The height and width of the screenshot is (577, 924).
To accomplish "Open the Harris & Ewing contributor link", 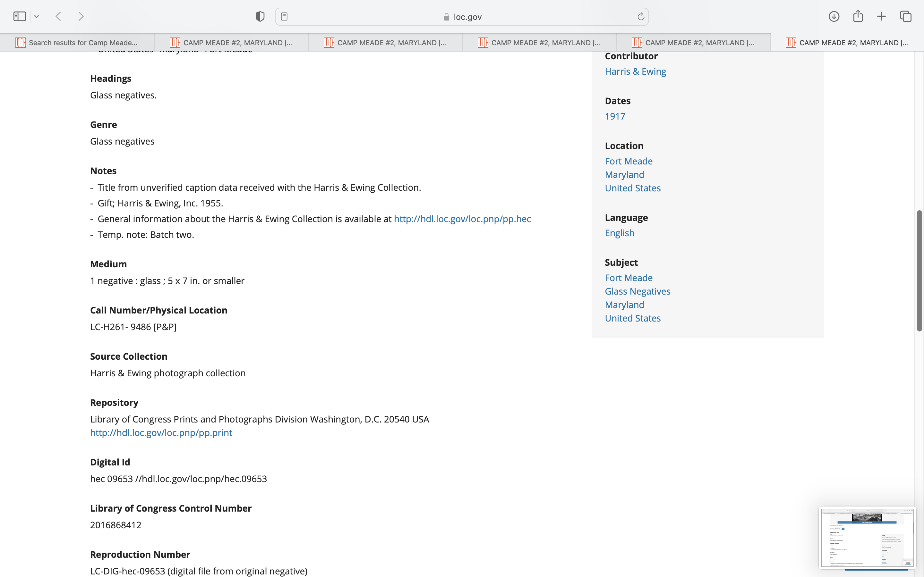I will pyautogui.click(x=635, y=71).
